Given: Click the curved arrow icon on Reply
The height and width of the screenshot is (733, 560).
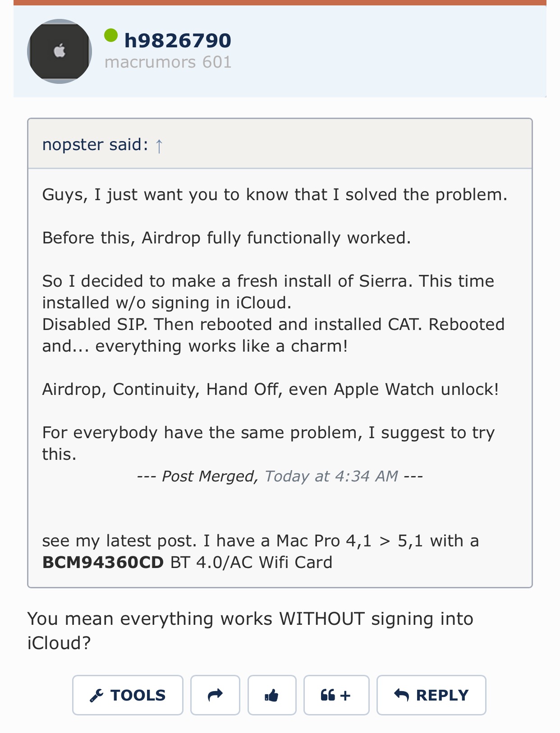Looking at the screenshot, I should (401, 695).
